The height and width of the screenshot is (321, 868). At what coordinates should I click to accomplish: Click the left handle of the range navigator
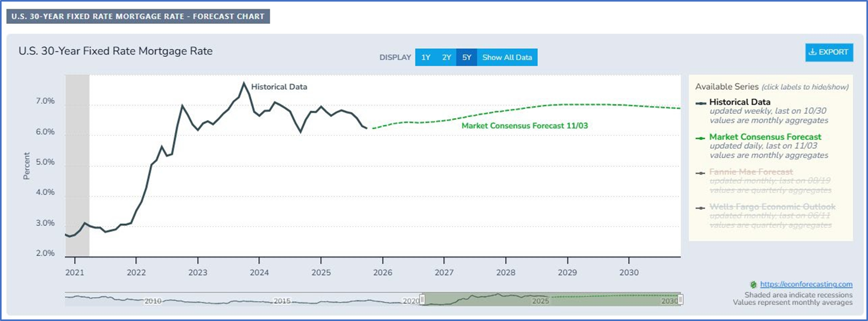(423, 300)
